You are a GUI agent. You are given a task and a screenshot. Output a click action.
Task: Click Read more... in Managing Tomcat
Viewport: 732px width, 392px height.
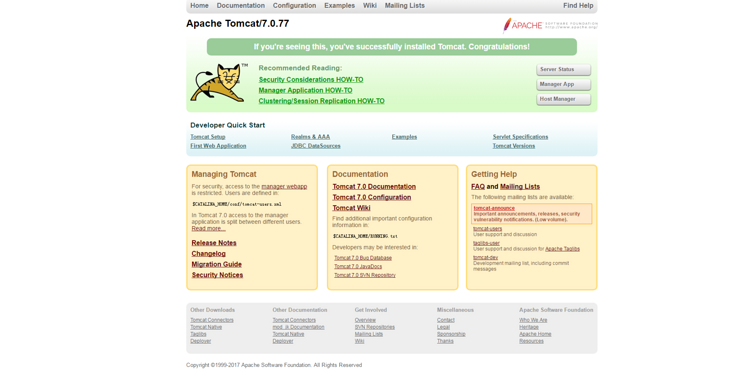208,229
